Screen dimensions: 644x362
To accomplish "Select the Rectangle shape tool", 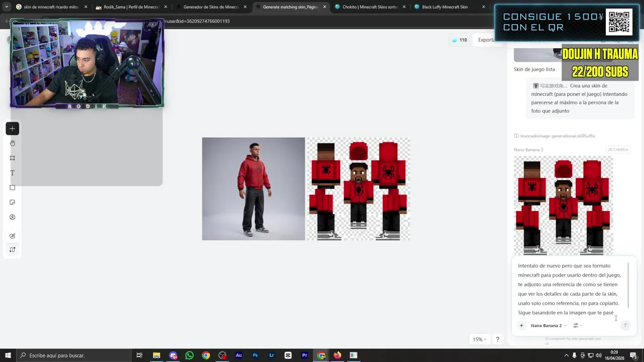I will pyautogui.click(x=13, y=188).
